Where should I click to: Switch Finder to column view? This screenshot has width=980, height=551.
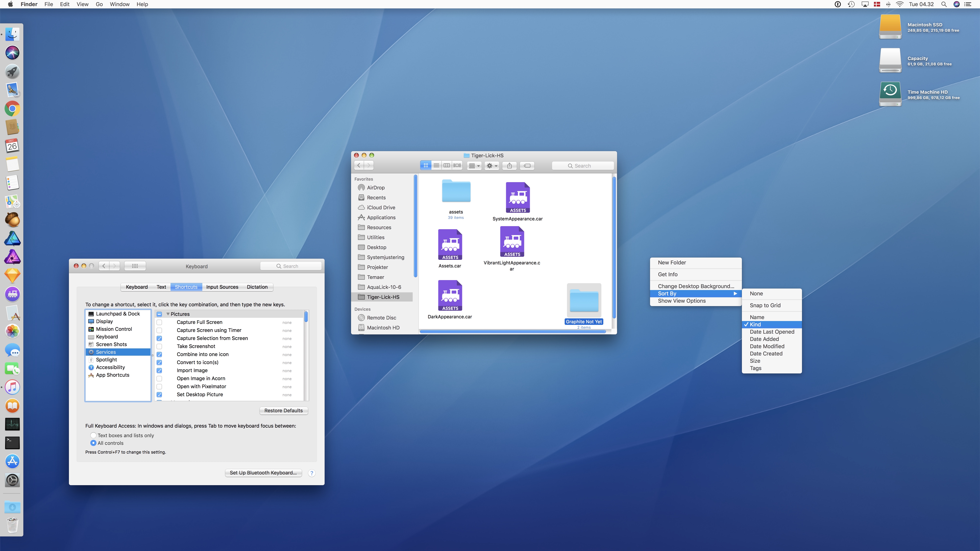click(x=447, y=165)
